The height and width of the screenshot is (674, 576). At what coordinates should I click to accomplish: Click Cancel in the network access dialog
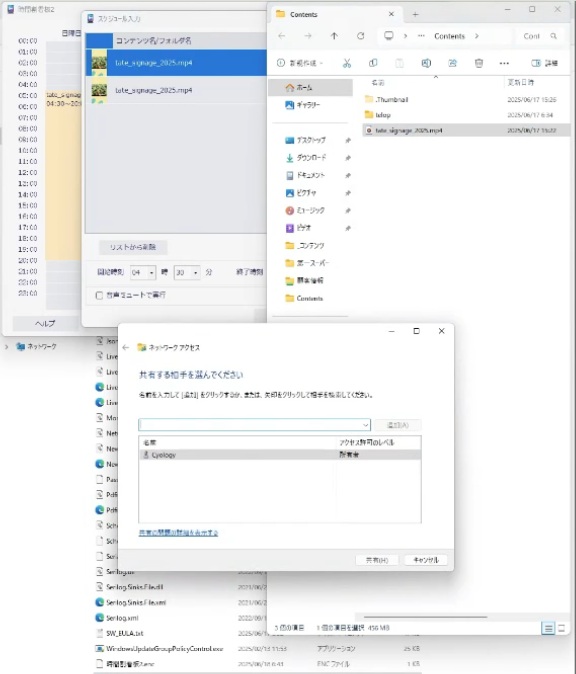[426, 560]
